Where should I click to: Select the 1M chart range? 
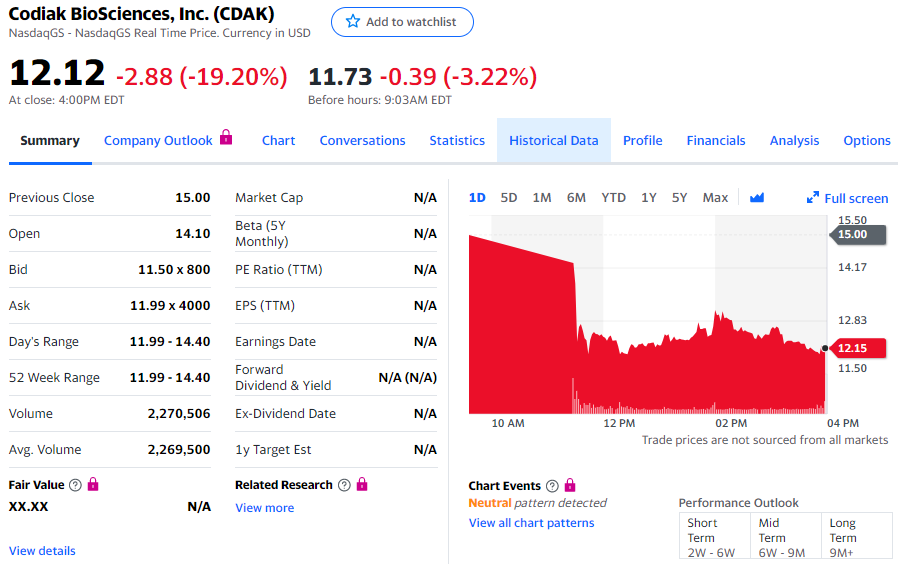coord(542,198)
